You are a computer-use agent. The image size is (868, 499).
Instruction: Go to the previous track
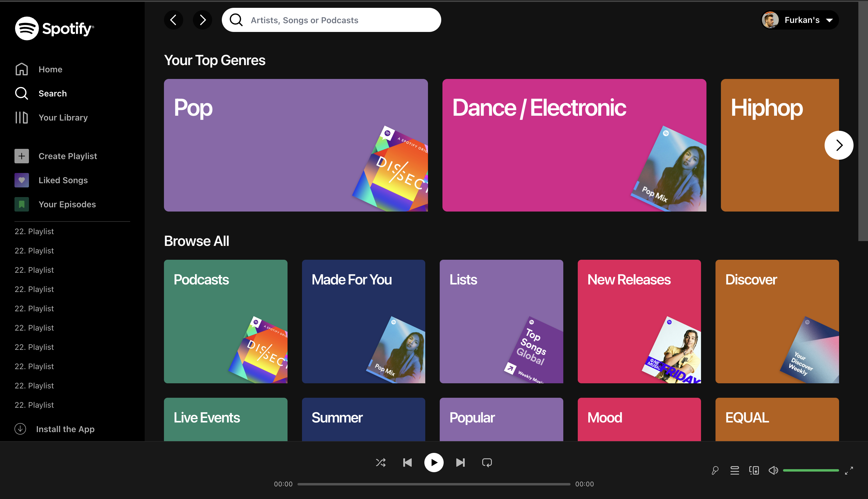pos(407,463)
